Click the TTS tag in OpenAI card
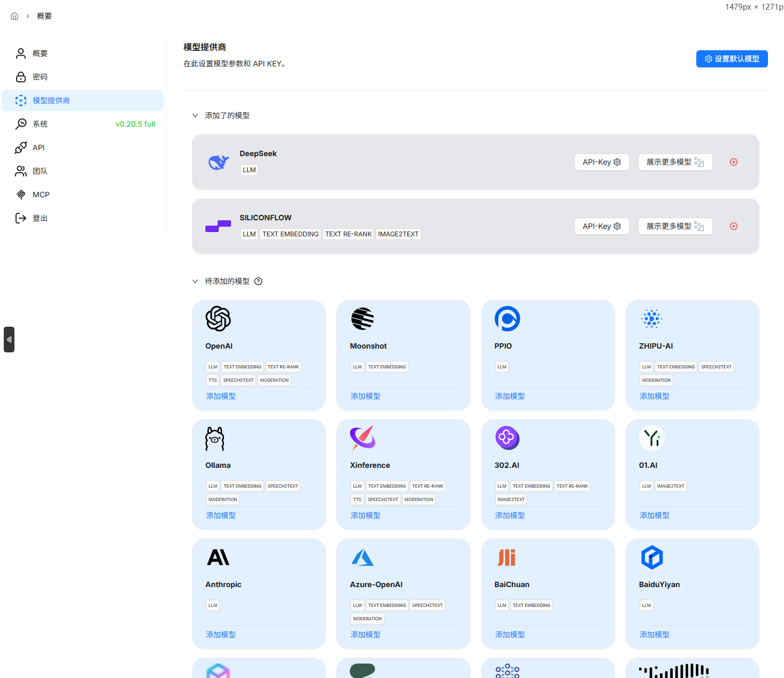 click(213, 380)
